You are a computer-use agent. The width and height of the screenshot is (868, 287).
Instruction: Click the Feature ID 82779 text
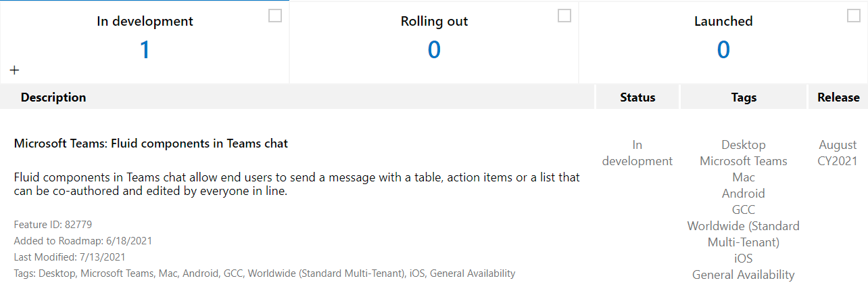(53, 225)
